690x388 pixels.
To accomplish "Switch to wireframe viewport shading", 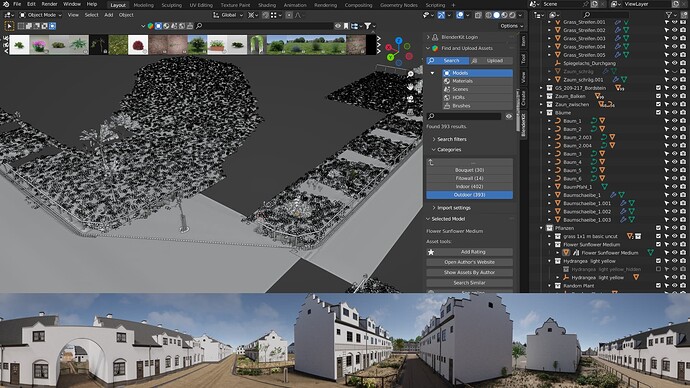I will [488, 15].
